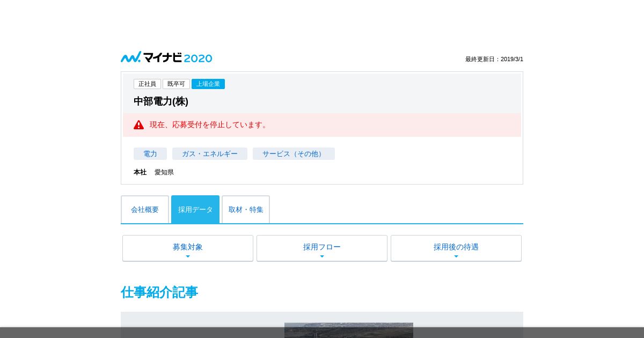The image size is (644, 338).
Task: Open the ガス・エネルギー category link
Action: (210, 154)
